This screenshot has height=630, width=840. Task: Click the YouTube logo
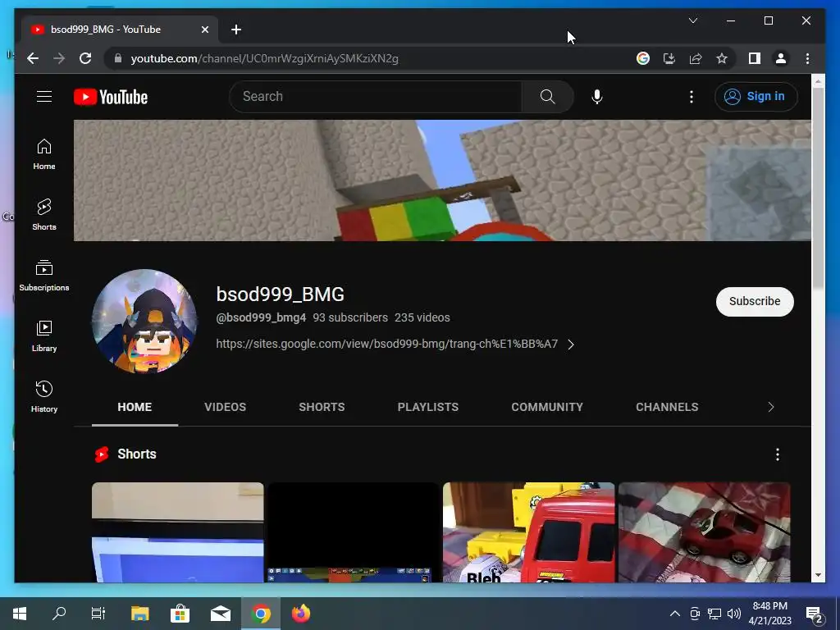point(111,97)
